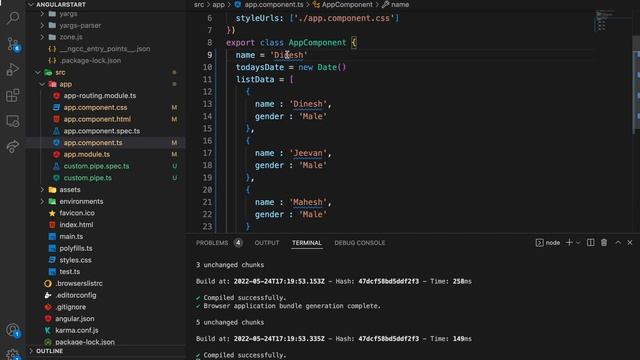Click the app breadcrumb segment
Viewport: 640px width, 360px height.
click(218, 4)
